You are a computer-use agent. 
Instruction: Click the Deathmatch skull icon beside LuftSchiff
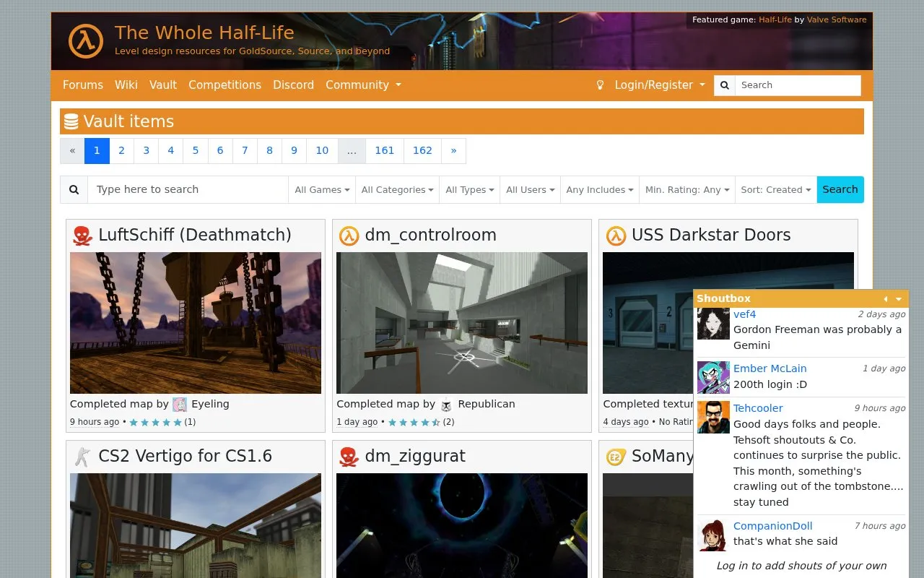[83, 236]
